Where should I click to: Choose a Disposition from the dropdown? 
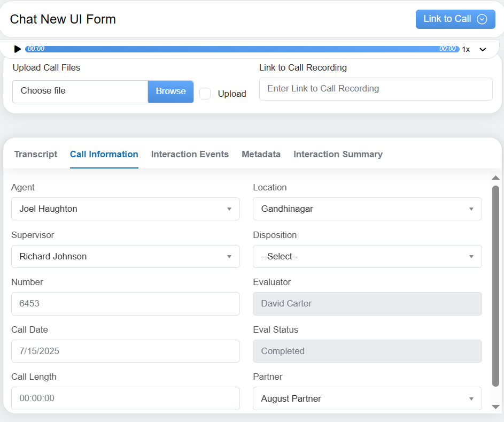pyautogui.click(x=367, y=256)
